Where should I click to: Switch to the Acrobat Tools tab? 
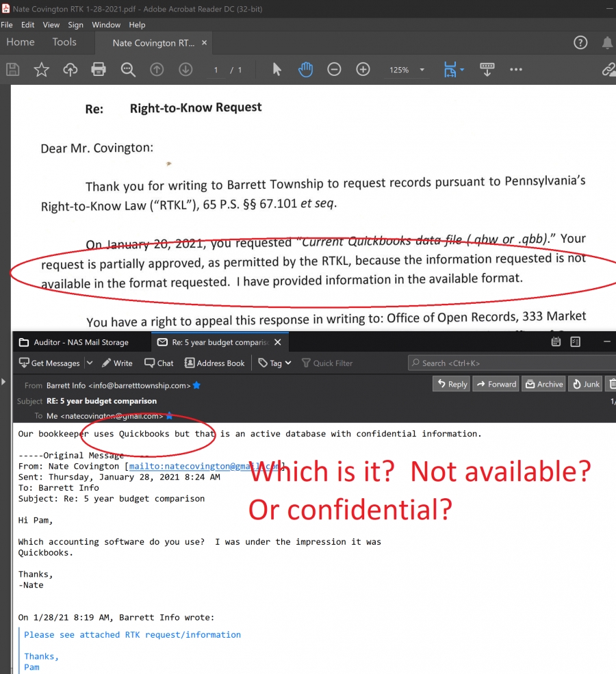coord(64,42)
